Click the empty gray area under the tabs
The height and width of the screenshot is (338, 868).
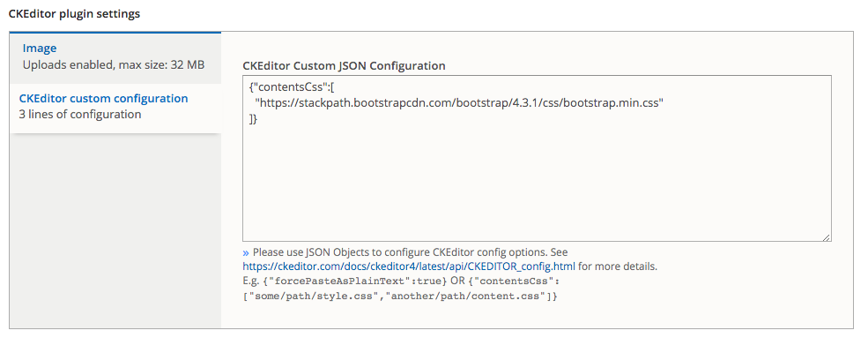click(x=115, y=230)
